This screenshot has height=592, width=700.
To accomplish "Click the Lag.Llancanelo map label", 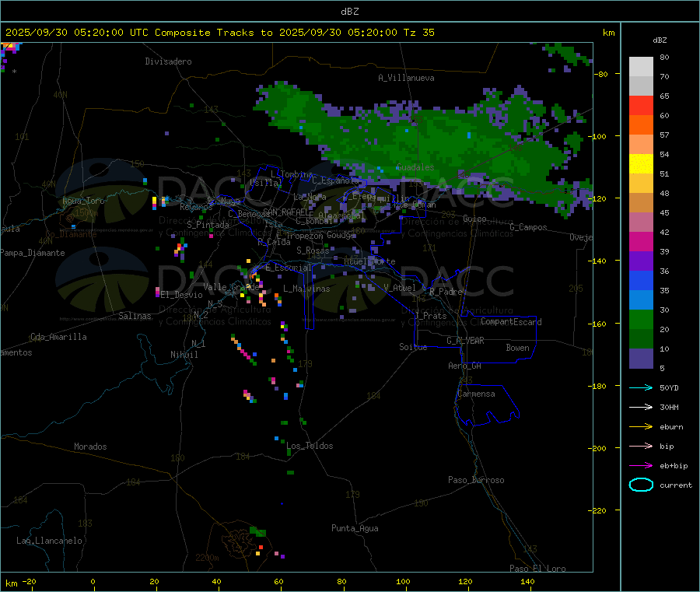I will [x=49, y=541].
